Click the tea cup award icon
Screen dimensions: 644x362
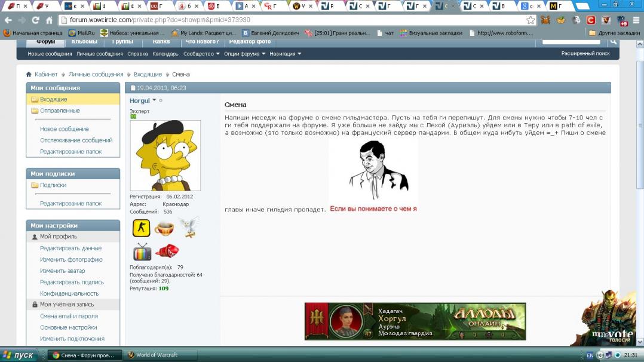pyautogui.click(x=164, y=228)
